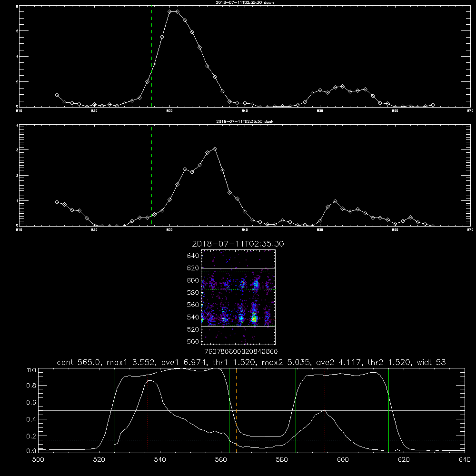The width and height of the screenshot is (476, 476).
Task: Pick the 'ave2 4.117' statistic
Action: (x=338, y=362)
